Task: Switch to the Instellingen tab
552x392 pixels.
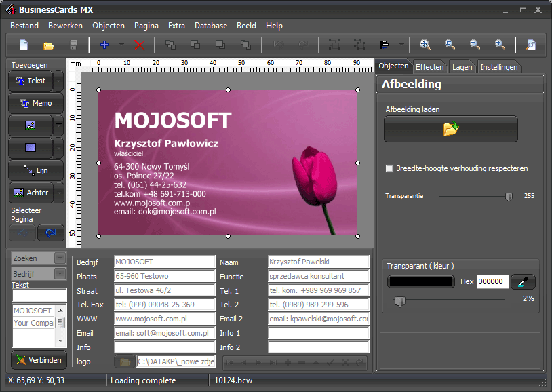Action: [x=499, y=67]
